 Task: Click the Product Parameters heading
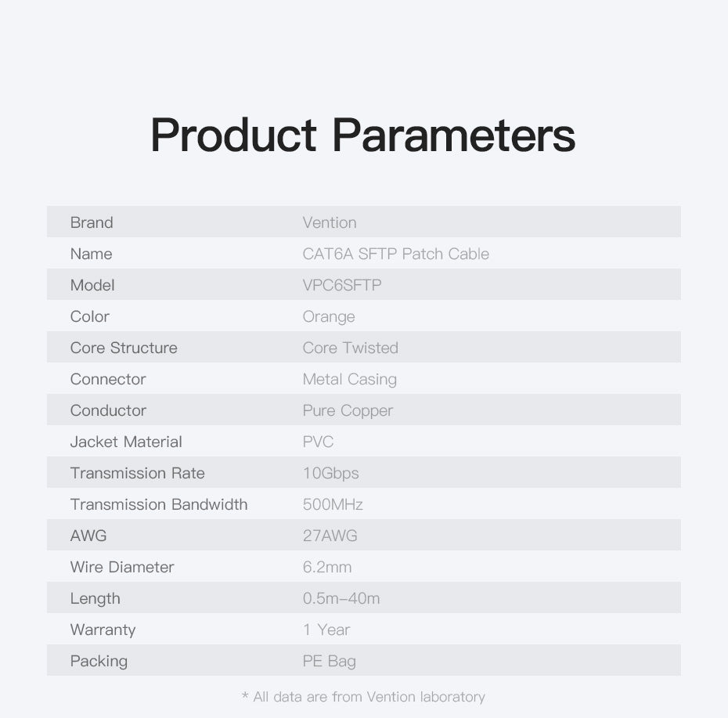click(x=362, y=135)
